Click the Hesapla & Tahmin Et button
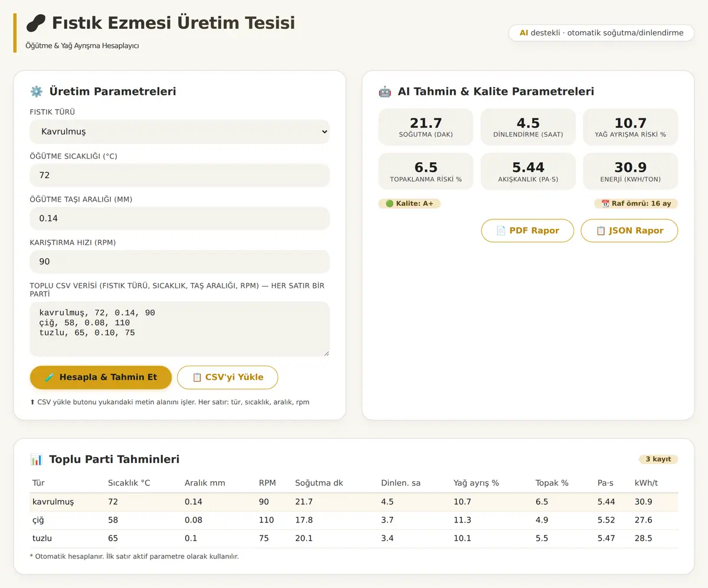The width and height of the screenshot is (708, 588). [101, 377]
